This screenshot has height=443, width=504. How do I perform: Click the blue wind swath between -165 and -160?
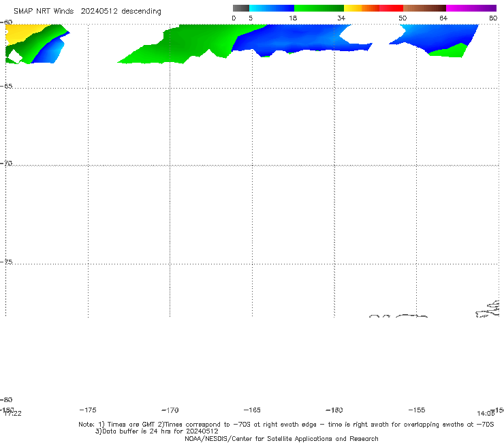click(x=289, y=39)
